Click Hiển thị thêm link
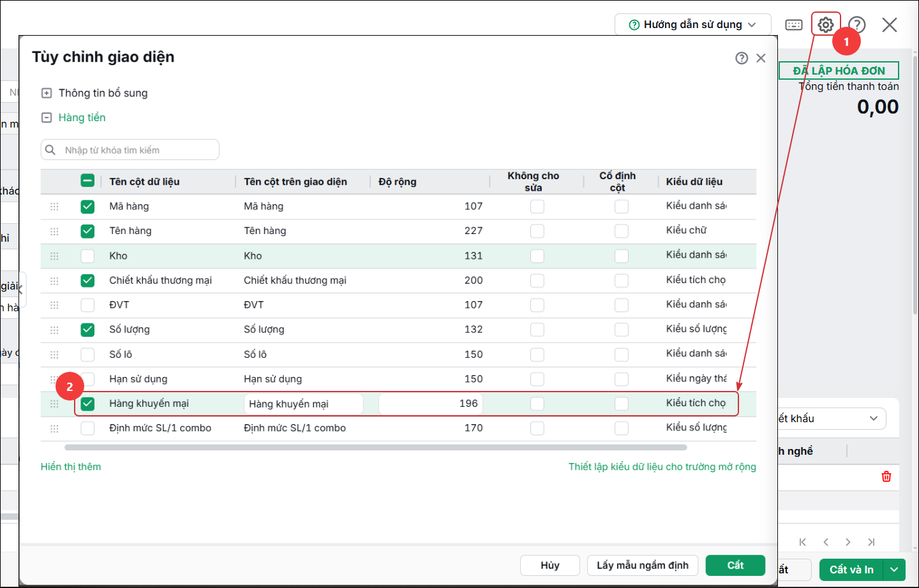This screenshot has width=919, height=588. pos(71,467)
